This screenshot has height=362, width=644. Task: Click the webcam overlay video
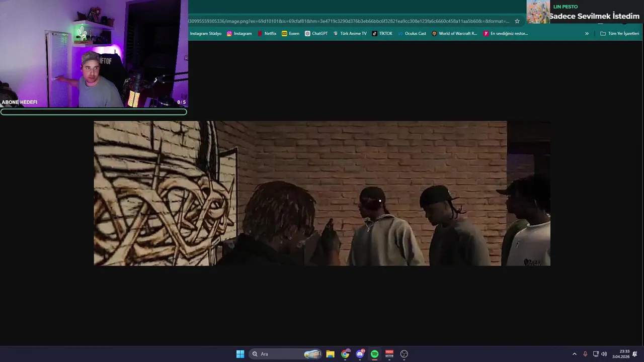click(x=94, y=54)
